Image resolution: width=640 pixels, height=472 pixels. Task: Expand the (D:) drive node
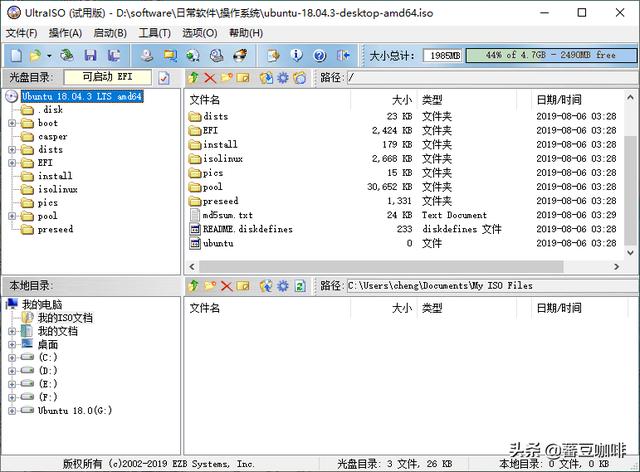coord(12,371)
